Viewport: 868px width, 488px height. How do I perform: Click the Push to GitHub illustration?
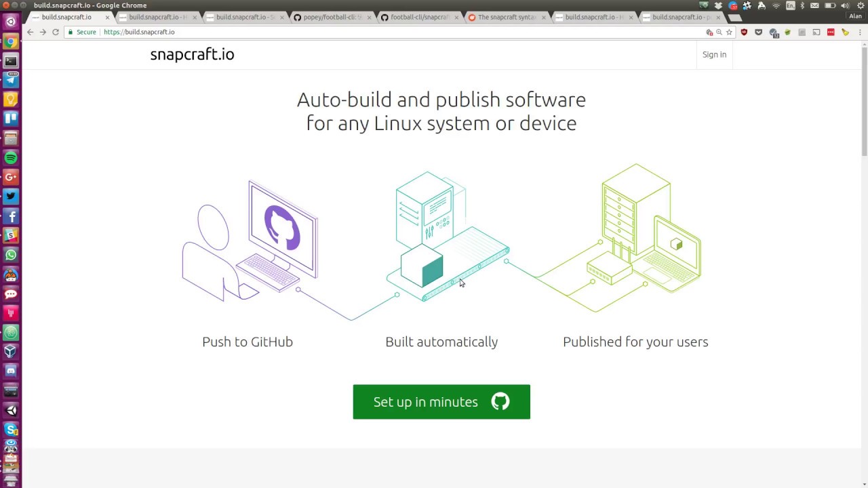point(250,241)
